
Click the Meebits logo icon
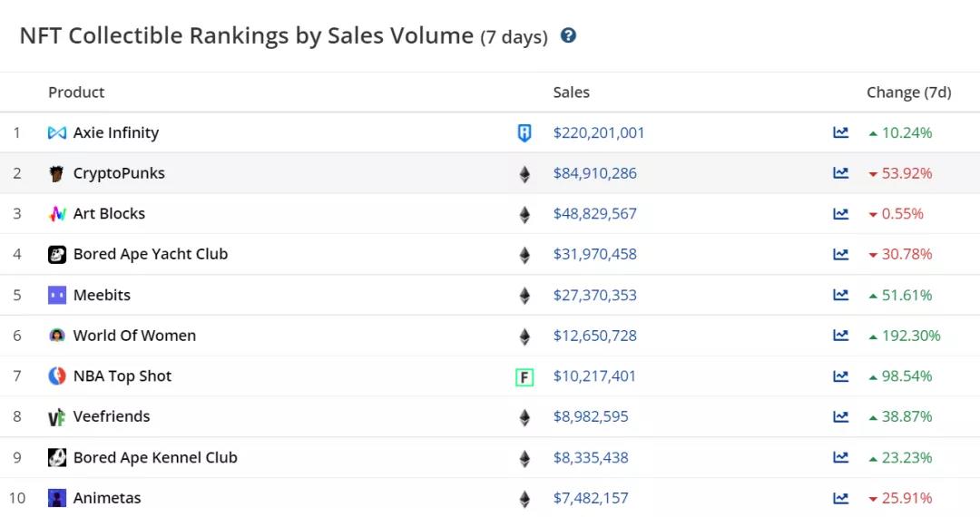[x=57, y=295]
